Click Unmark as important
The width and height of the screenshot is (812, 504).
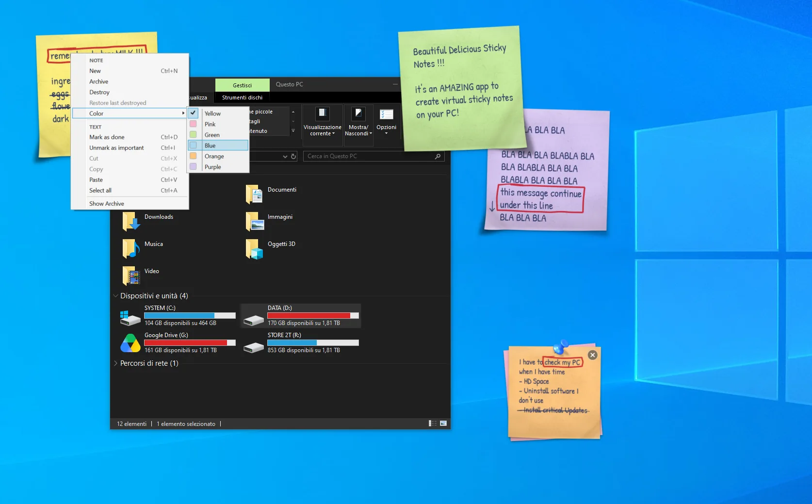tap(130, 148)
